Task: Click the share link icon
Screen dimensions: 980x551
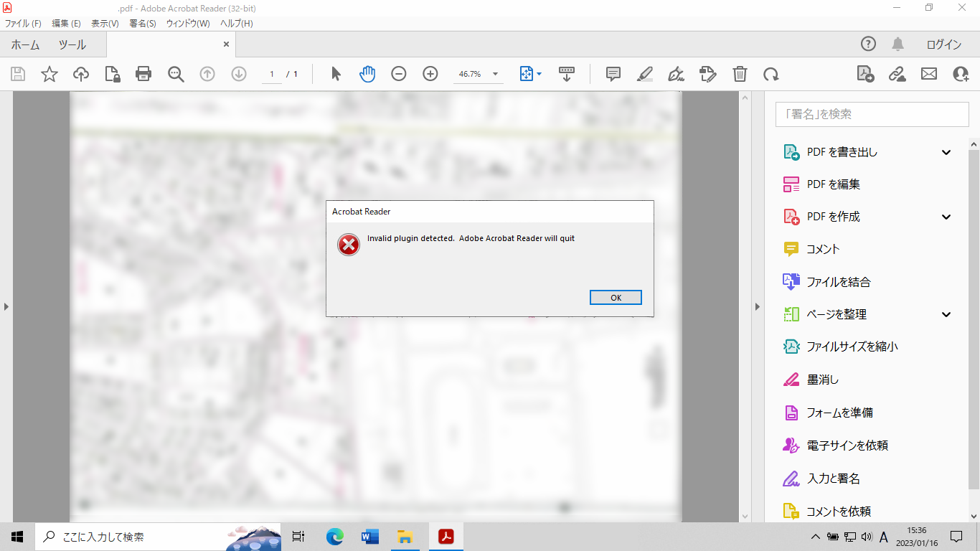Action: click(897, 74)
